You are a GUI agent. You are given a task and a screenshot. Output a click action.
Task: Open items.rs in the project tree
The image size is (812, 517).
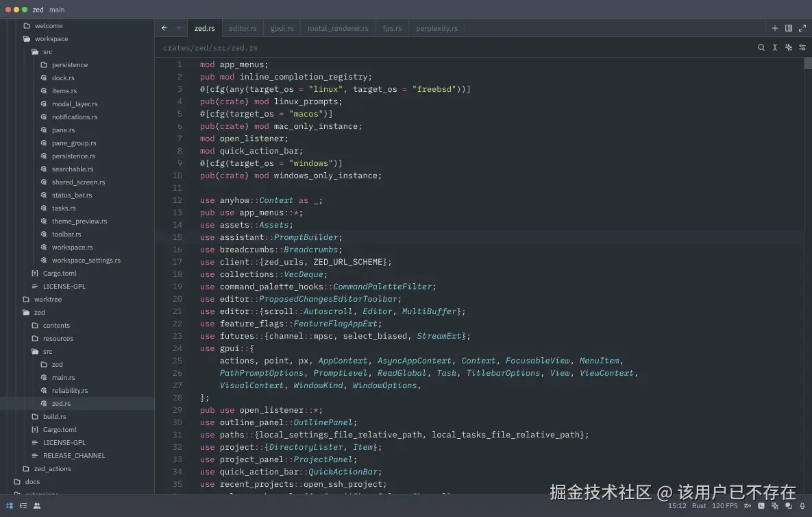(77, 91)
